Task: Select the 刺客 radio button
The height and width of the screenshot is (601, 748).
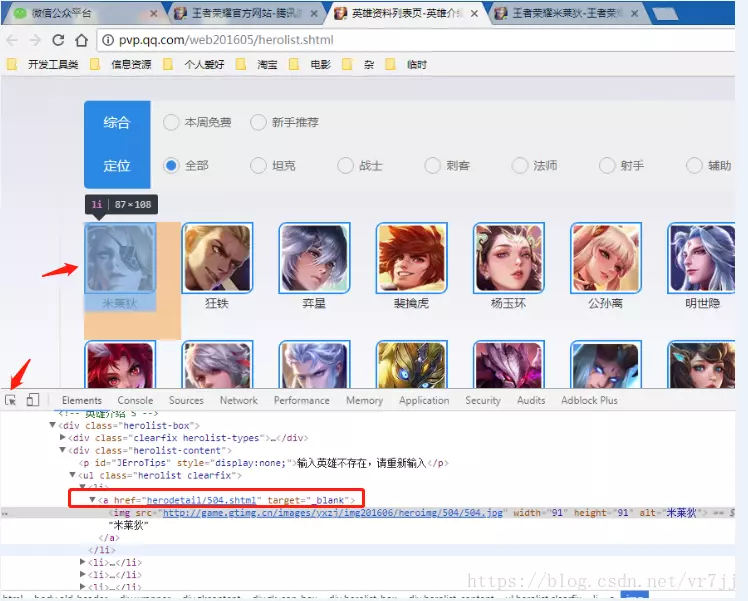Action: [433, 166]
